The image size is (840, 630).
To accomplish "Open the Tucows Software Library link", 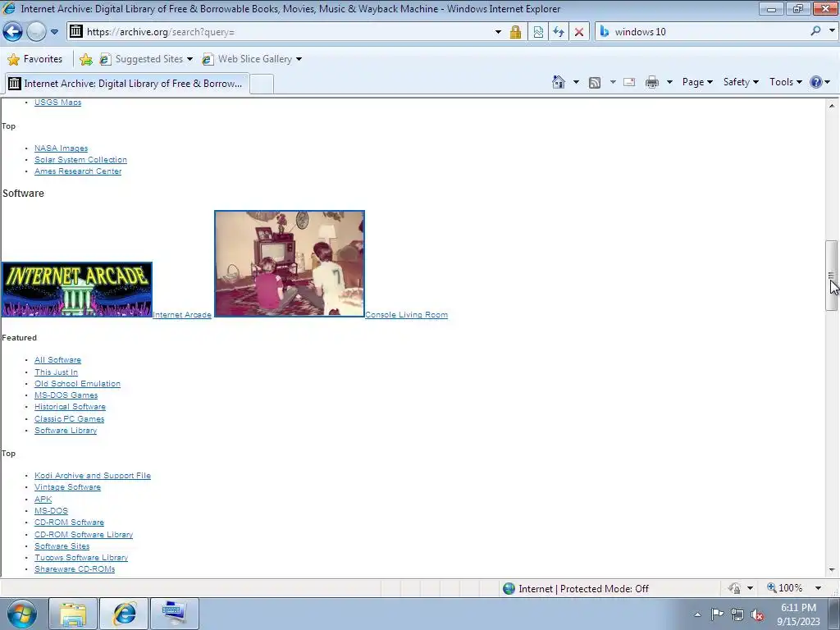I will pyautogui.click(x=81, y=557).
